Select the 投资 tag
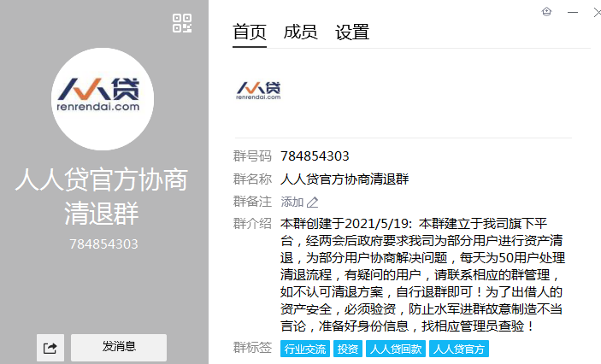 tap(348, 349)
